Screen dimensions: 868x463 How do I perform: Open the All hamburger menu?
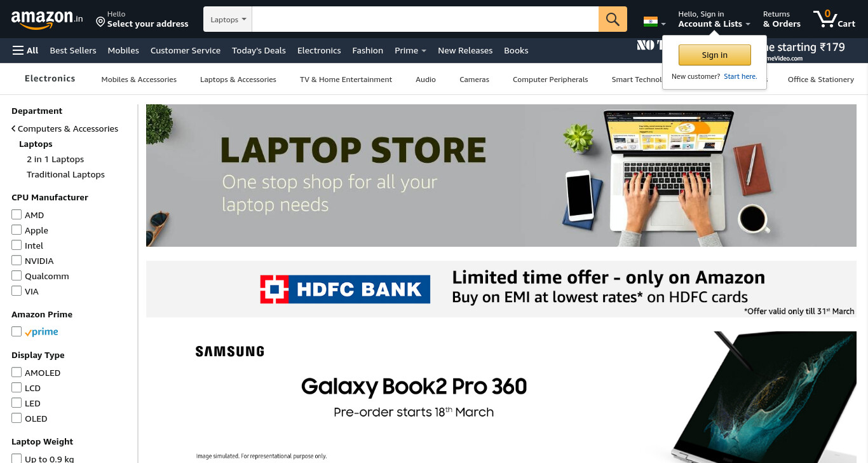[x=25, y=50]
